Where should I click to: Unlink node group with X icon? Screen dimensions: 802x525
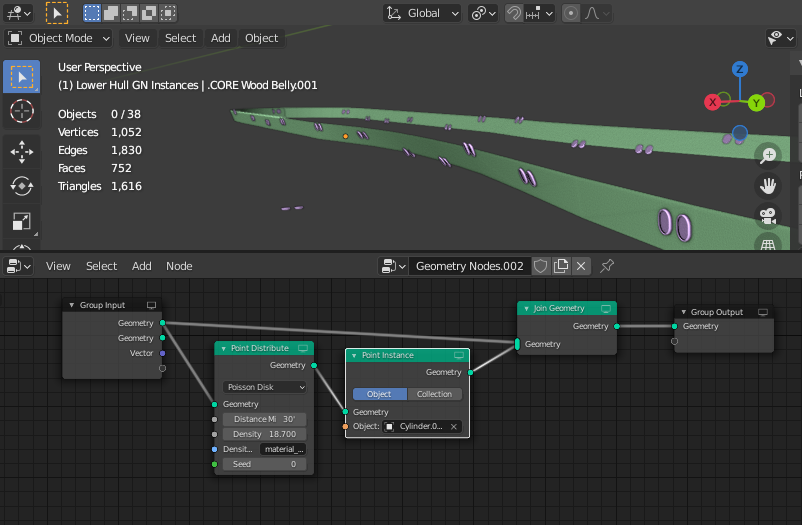point(581,266)
